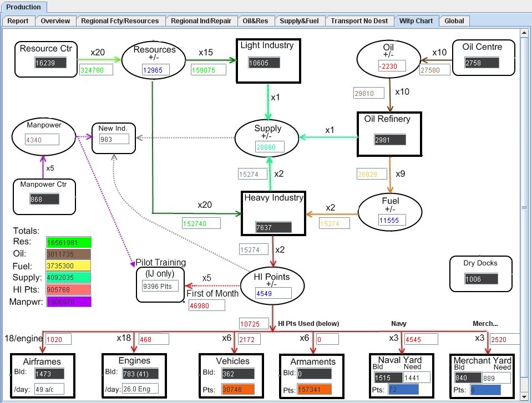Click the Resource Ctr value 16239

[50, 63]
